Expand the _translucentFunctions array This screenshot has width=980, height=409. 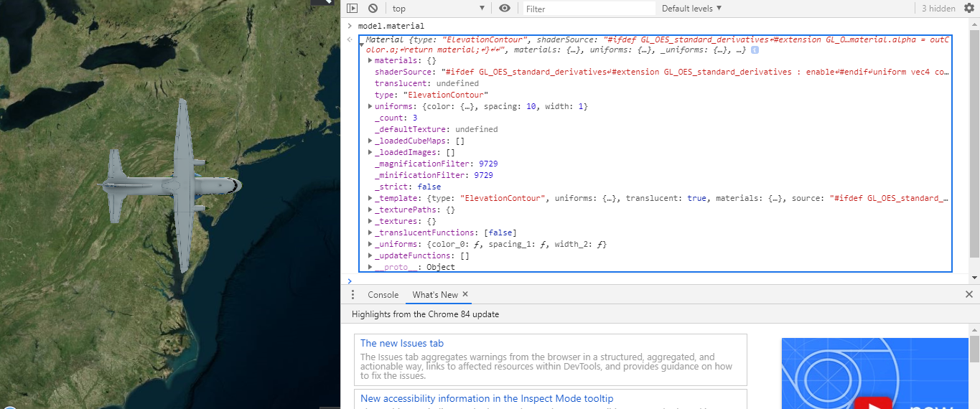(x=370, y=232)
